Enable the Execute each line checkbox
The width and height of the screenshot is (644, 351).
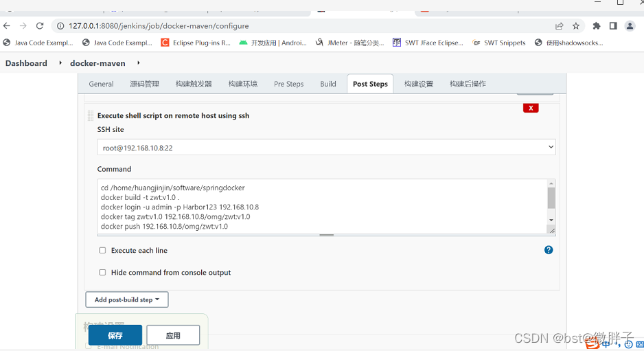click(x=102, y=251)
